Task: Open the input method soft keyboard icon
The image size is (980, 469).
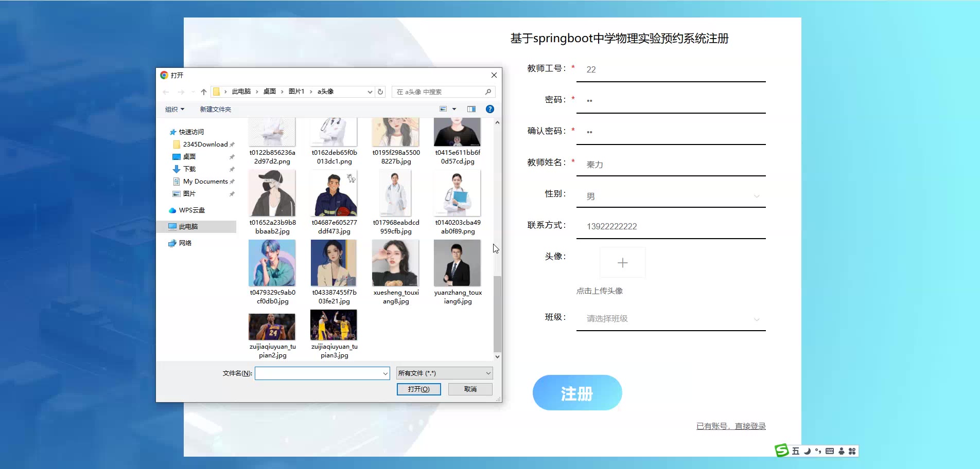Action: coord(830,451)
